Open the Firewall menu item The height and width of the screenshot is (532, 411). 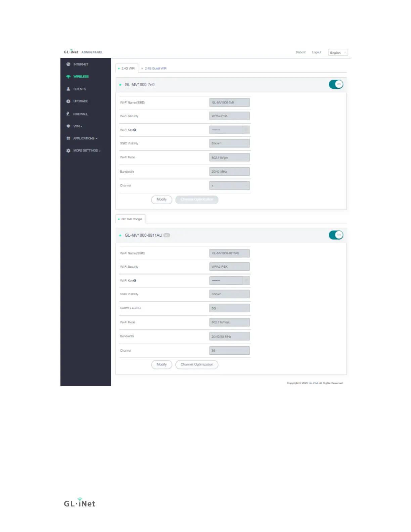click(x=81, y=114)
